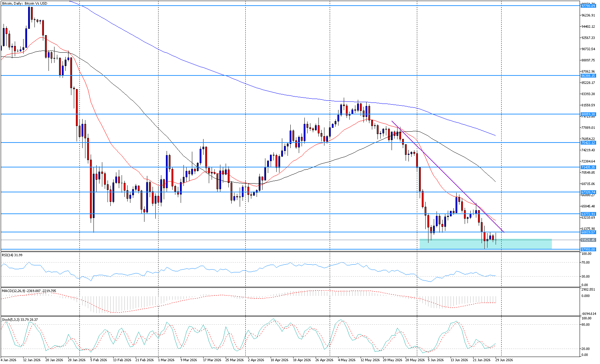Screen dimensions: 600x364
Task: Click the 65045.48 price axis value
Action: (x=588, y=206)
